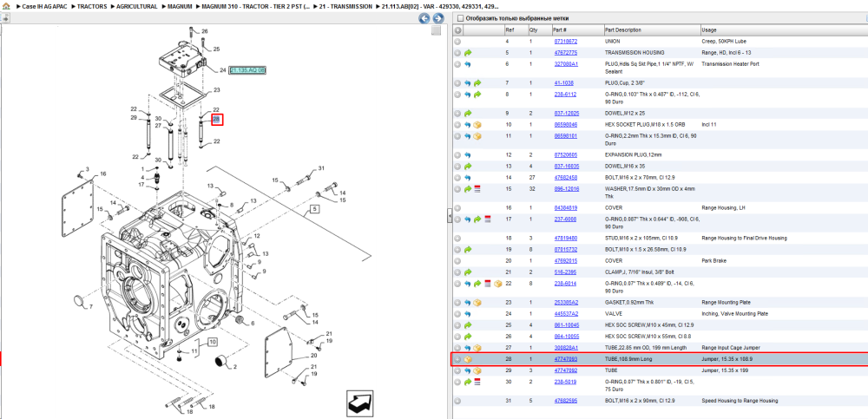
Task: Click red list icon in ref 30 row
Action: [x=477, y=382]
